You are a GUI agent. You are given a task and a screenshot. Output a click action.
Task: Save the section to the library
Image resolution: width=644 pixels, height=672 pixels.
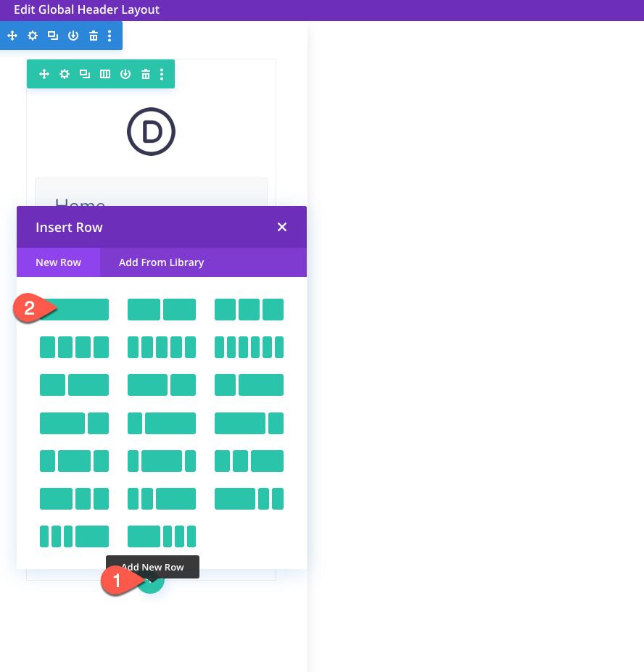pyautogui.click(x=73, y=36)
